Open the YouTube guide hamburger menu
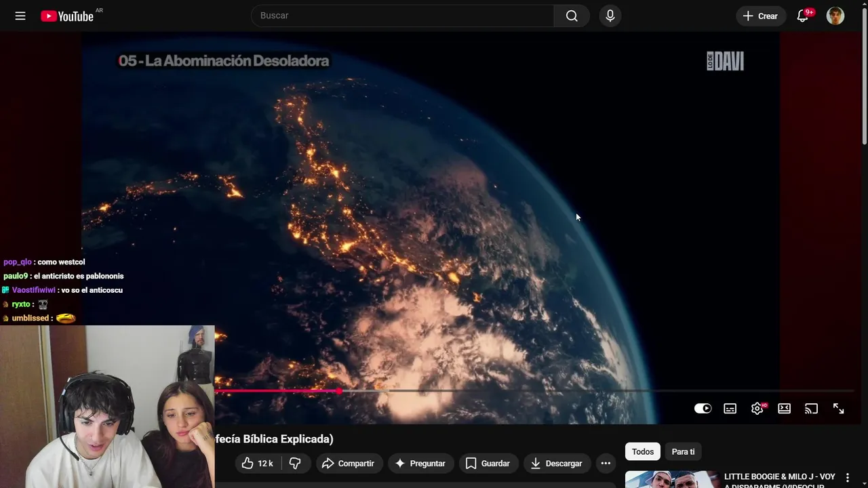 point(20,16)
